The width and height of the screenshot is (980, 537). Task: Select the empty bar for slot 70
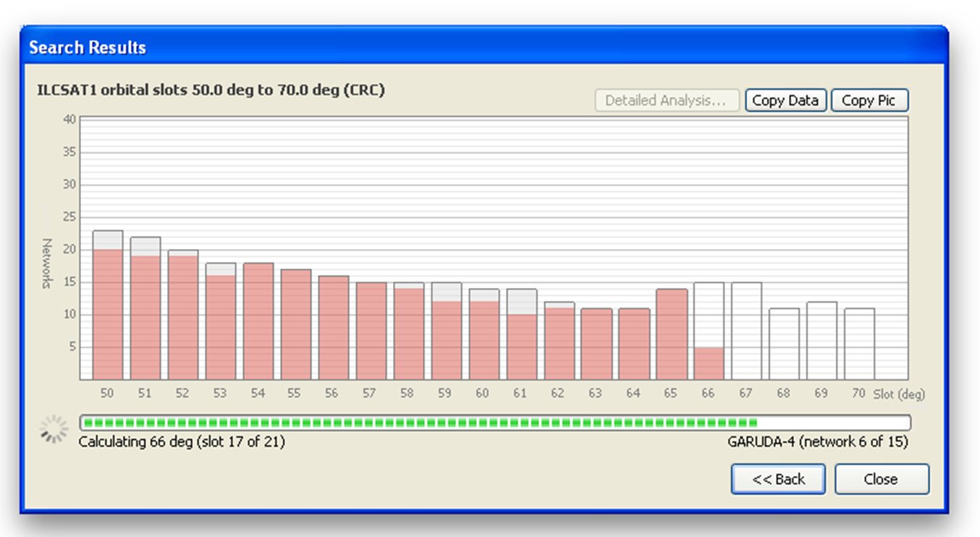coord(859,344)
